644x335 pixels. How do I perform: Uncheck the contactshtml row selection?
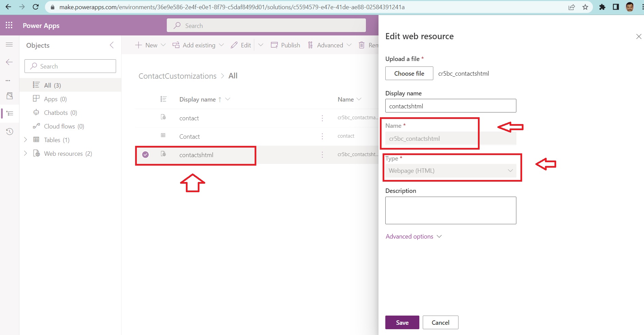click(x=145, y=154)
